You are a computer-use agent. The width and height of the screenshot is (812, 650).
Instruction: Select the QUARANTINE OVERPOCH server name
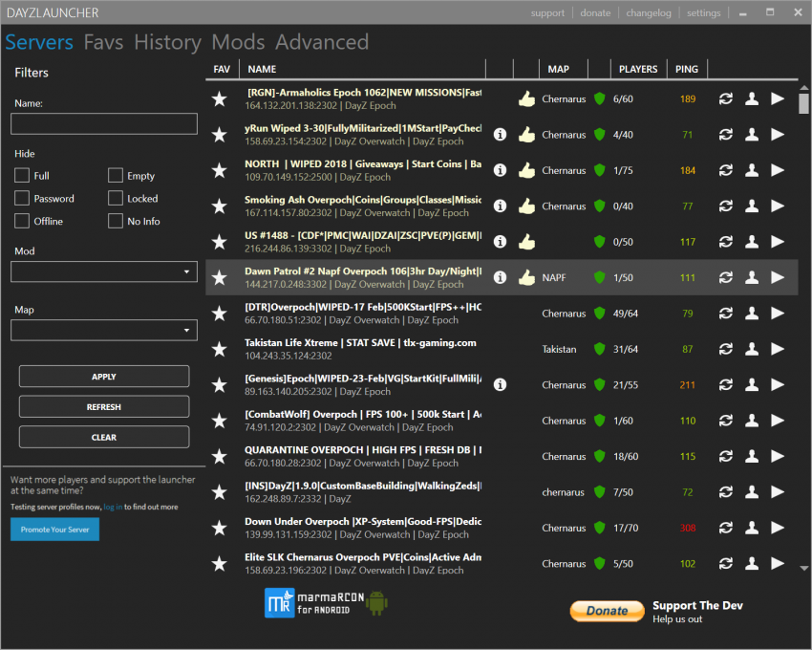click(x=363, y=450)
